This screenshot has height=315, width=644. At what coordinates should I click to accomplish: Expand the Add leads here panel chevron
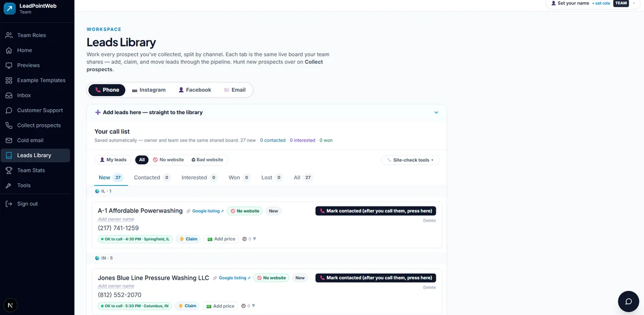click(x=436, y=112)
